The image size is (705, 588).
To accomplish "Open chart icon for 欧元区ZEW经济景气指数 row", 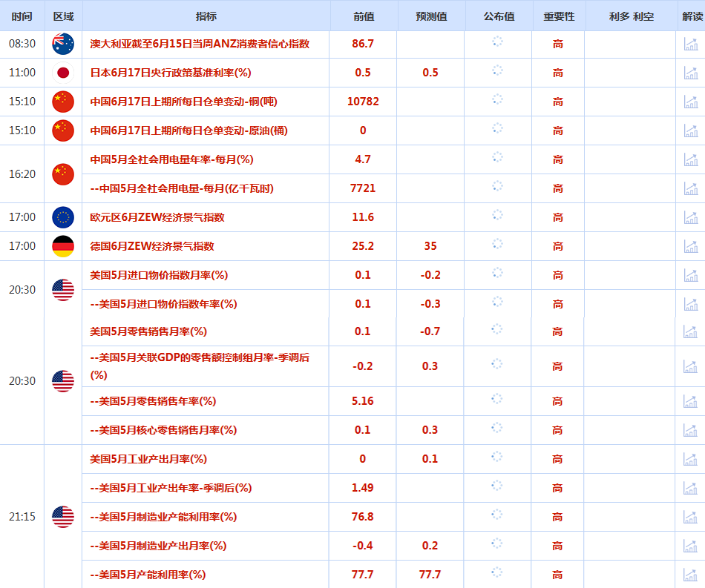I will pyautogui.click(x=691, y=217).
